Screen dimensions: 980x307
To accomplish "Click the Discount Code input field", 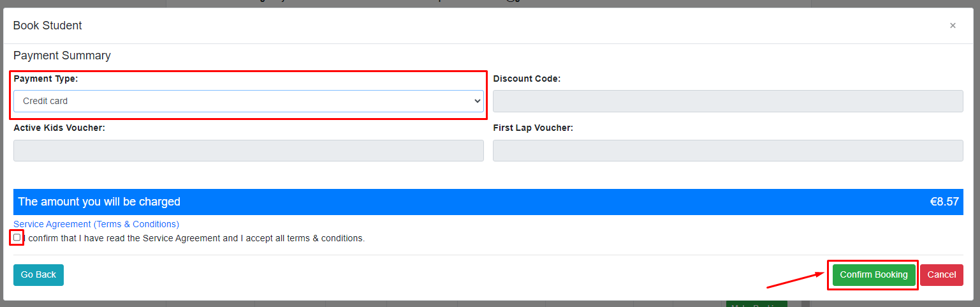I will click(728, 101).
